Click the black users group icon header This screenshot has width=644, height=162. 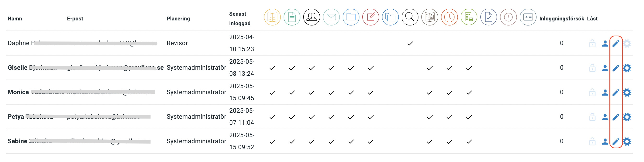311,17
